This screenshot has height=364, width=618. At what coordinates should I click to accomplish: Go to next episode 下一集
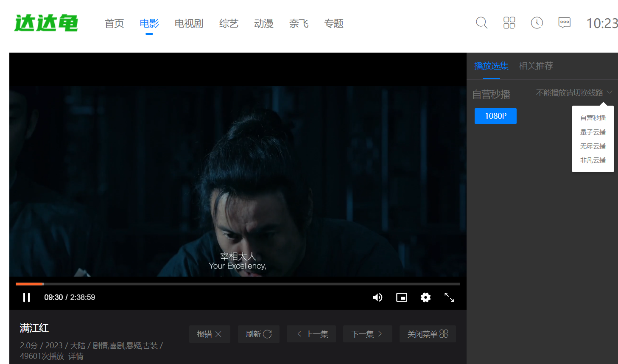click(367, 334)
